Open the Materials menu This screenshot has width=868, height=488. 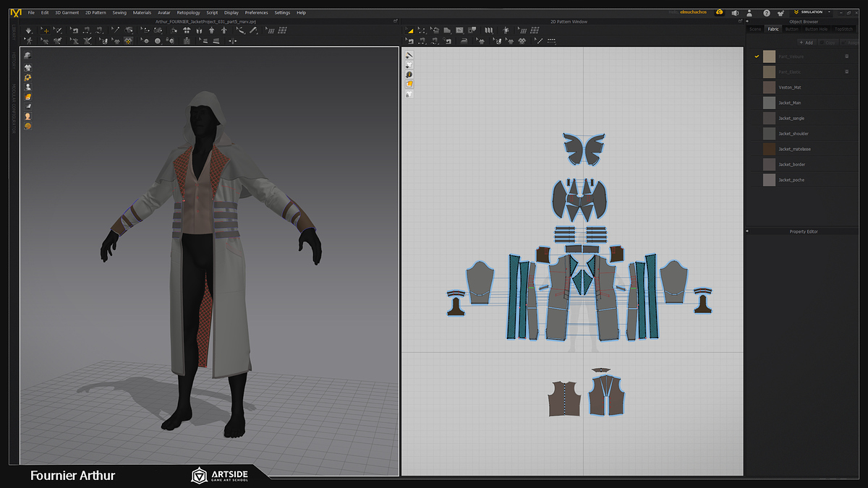coord(142,12)
